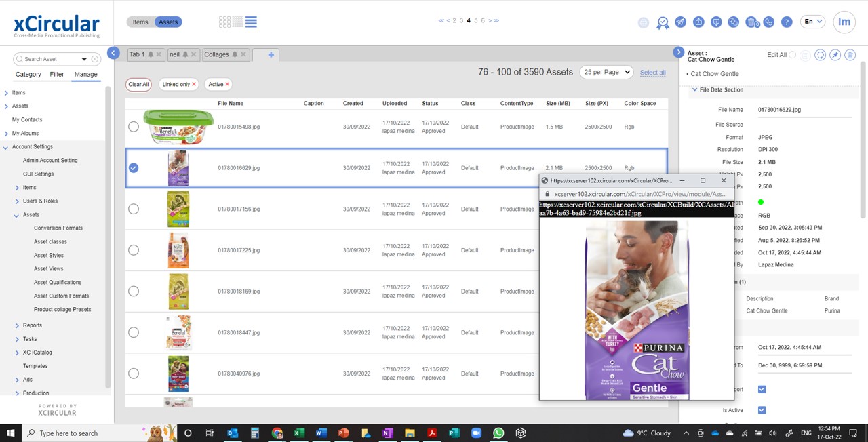868x442 pixels.
Task: Click the recycle bin icon in the top toolbar
Action: (x=751, y=22)
